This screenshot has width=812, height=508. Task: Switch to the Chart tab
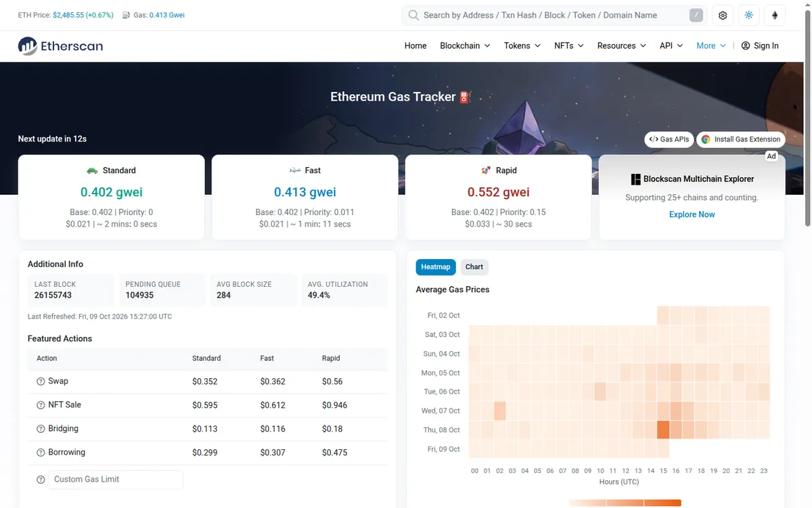pos(474,267)
